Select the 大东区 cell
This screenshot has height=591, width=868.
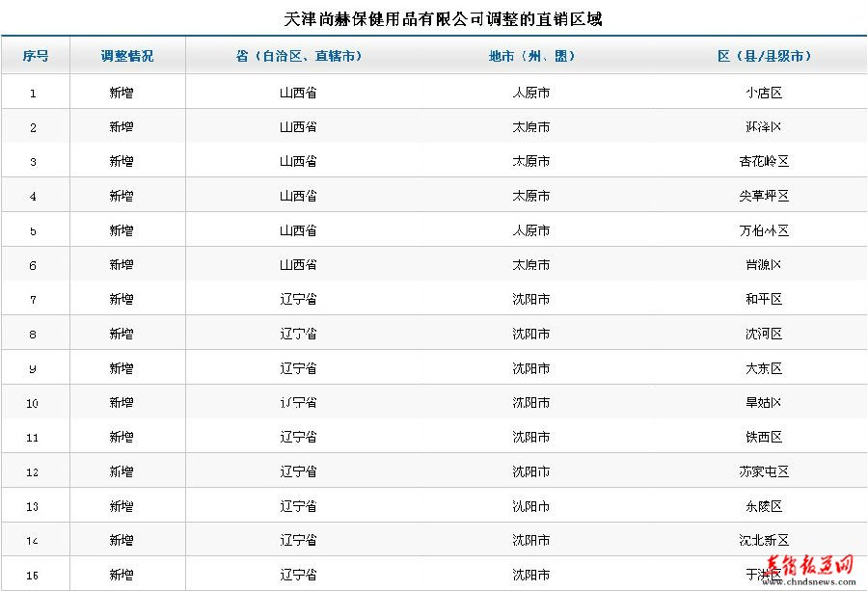point(764,369)
